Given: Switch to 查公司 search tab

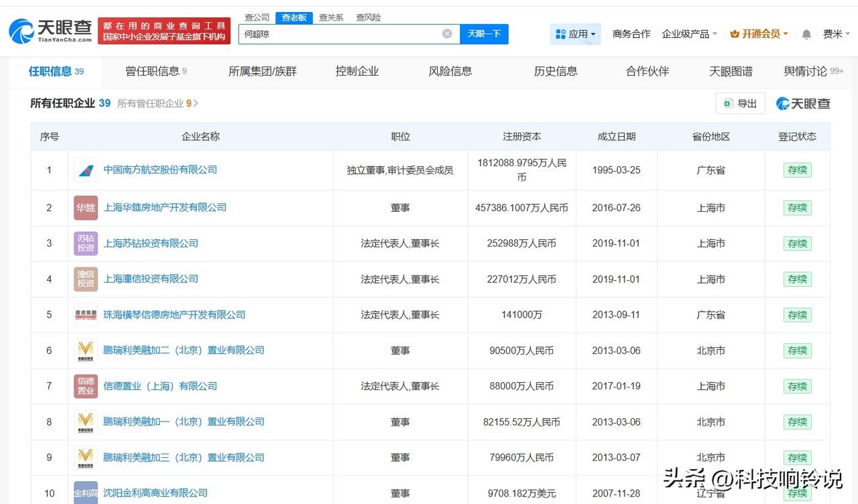Looking at the screenshot, I should point(257,17).
